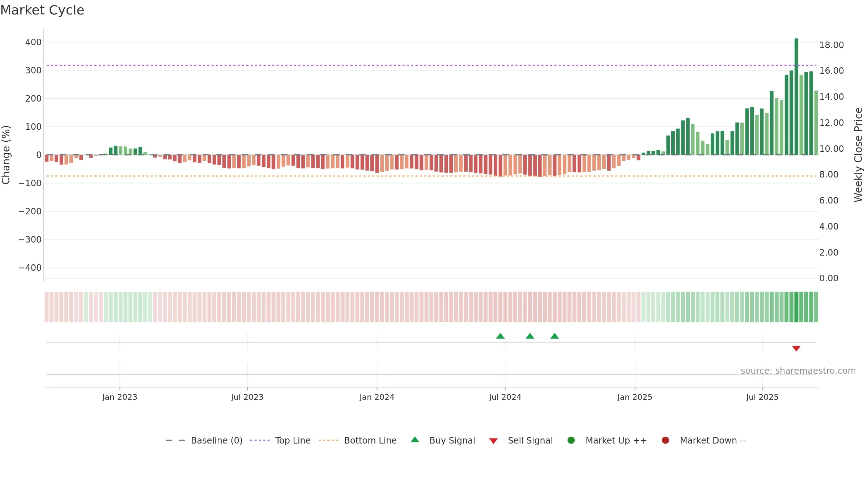Click the Jan 2025 axis label
Screen dimensions: 868x488
pyautogui.click(x=635, y=397)
